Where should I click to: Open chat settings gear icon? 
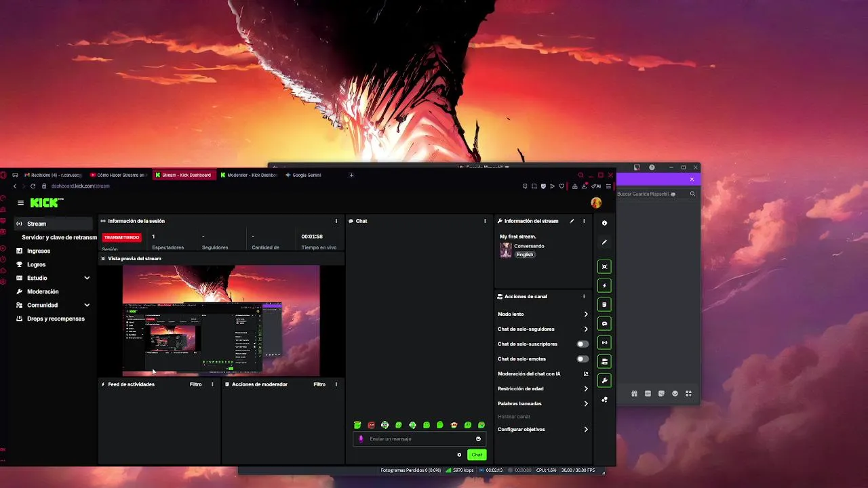[459, 455]
